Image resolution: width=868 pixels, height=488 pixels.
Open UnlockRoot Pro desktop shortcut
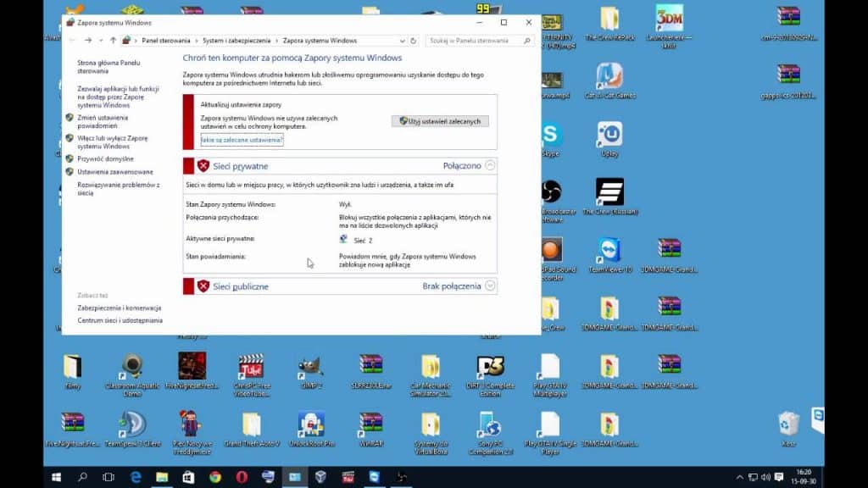coord(311,430)
